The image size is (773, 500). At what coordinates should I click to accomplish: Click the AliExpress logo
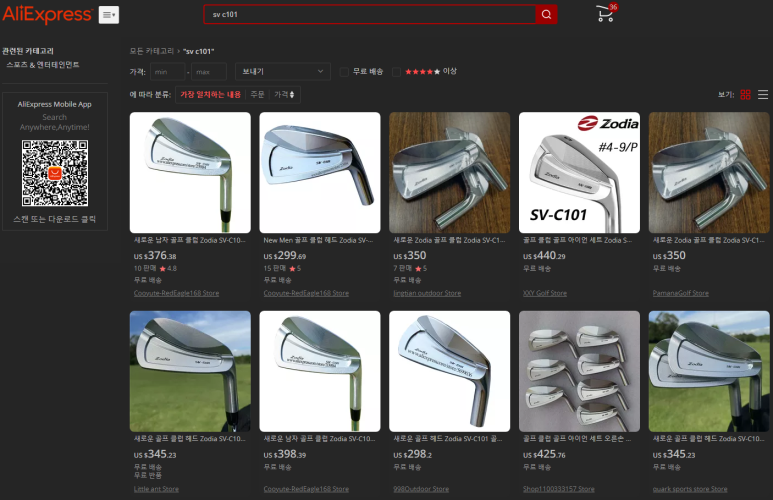click(47, 15)
